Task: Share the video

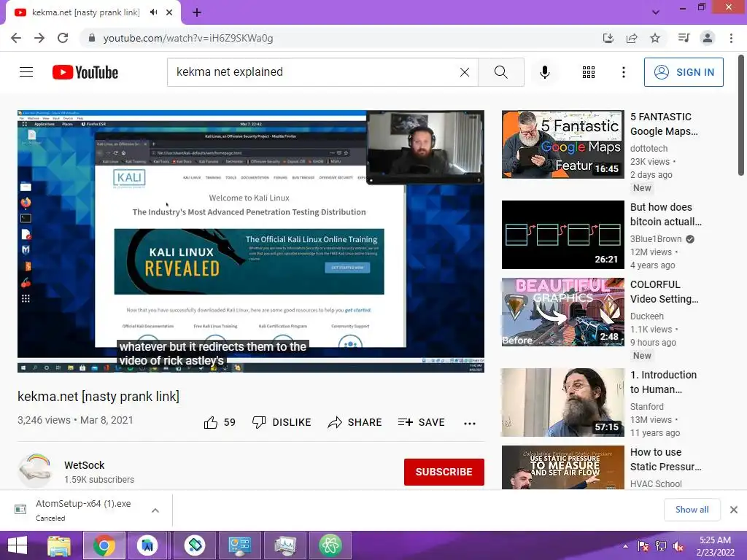Action: tap(355, 422)
